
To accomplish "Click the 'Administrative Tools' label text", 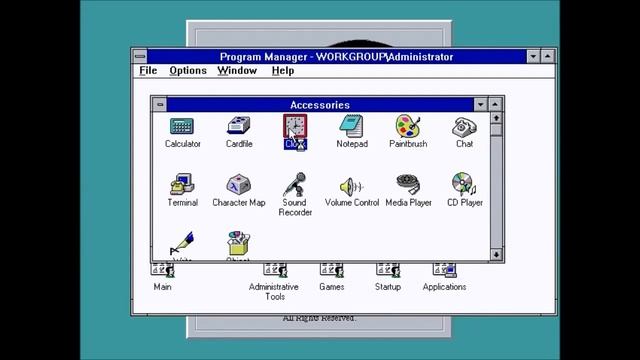I will [x=274, y=291].
